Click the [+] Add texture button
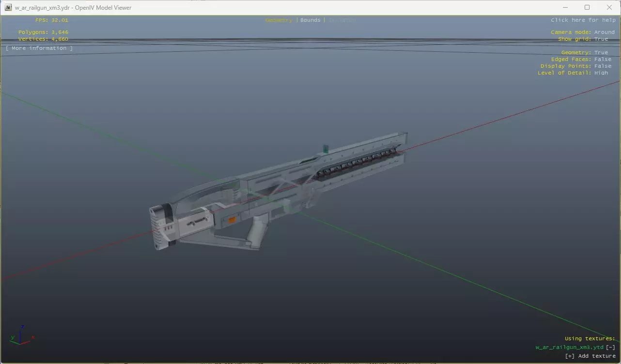The height and width of the screenshot is (364, 621). pyautogui.click(x=590, y=356)
